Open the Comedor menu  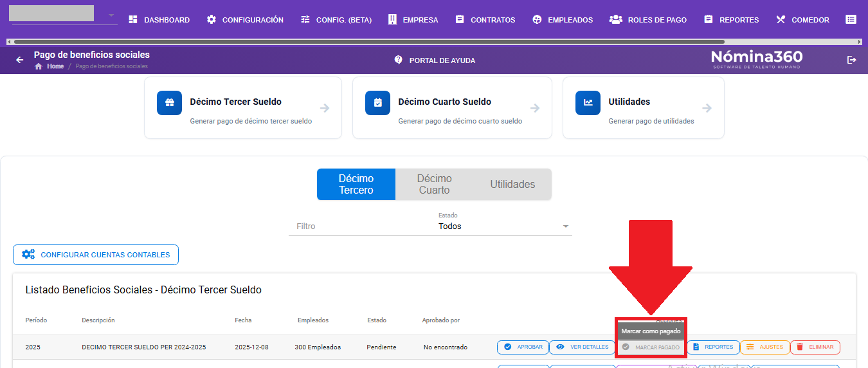tap(802, 20)
